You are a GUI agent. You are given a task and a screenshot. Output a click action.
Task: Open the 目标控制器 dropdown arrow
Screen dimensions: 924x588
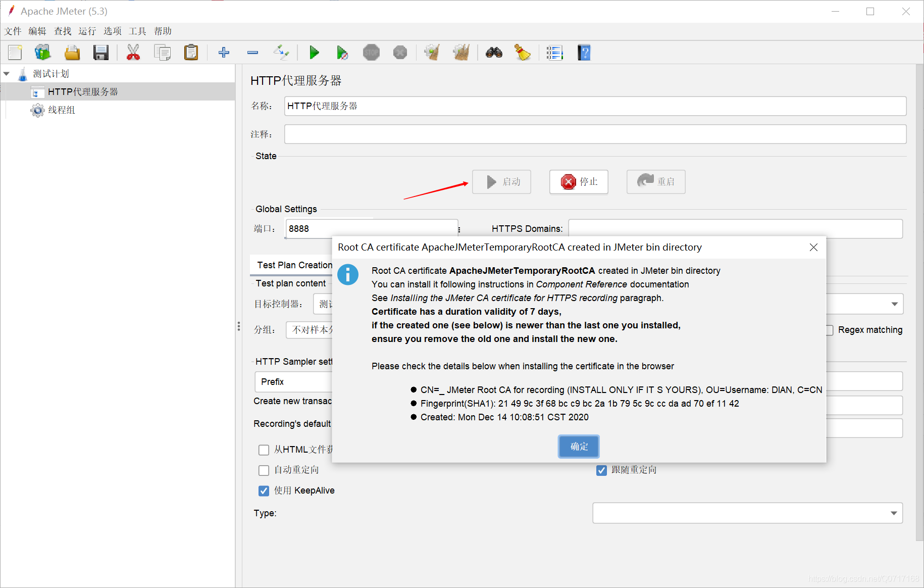point(894,304)
